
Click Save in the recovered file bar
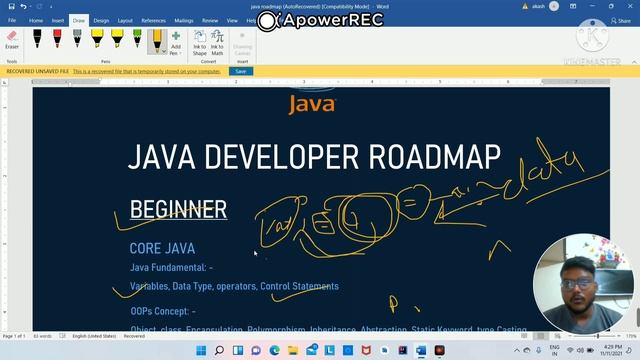pyautogui.click(x=241, y=71)
